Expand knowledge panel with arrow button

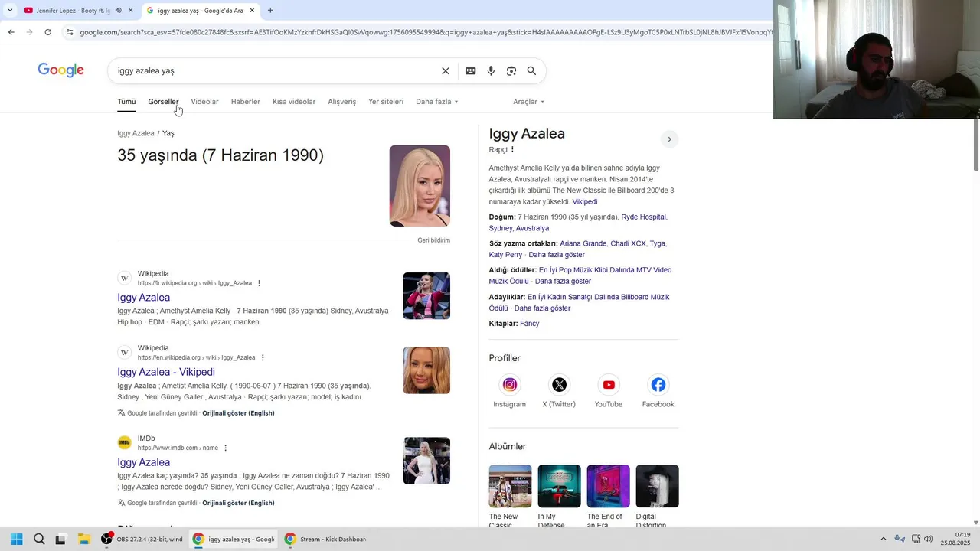pyautogui.click(x=669, y=139)
